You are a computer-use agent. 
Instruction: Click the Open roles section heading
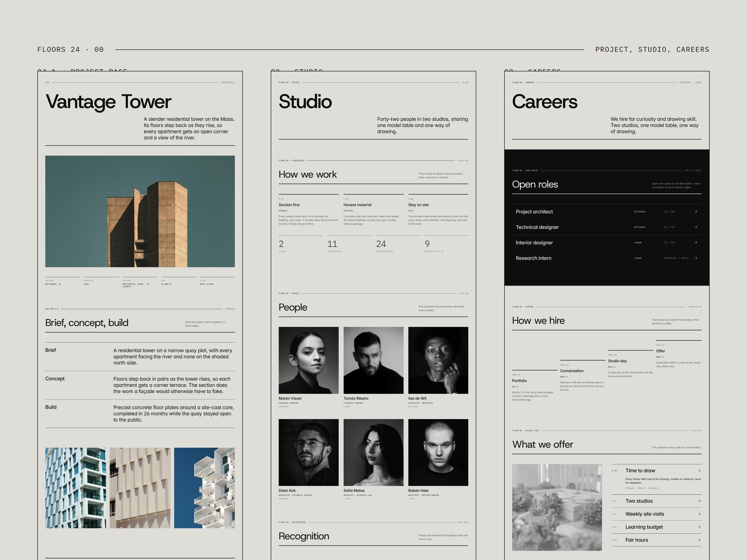point(535,184)
